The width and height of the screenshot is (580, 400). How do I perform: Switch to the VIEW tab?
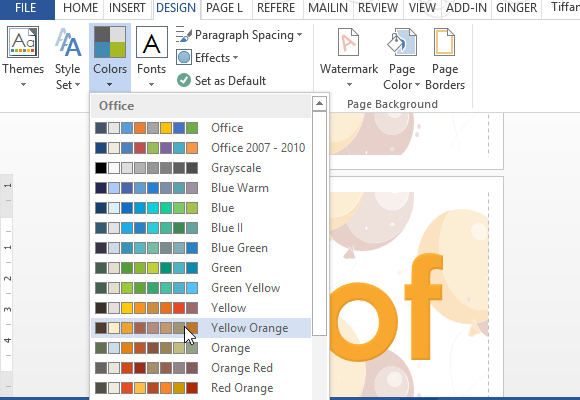pyautogui.click(x=422, y=8)
